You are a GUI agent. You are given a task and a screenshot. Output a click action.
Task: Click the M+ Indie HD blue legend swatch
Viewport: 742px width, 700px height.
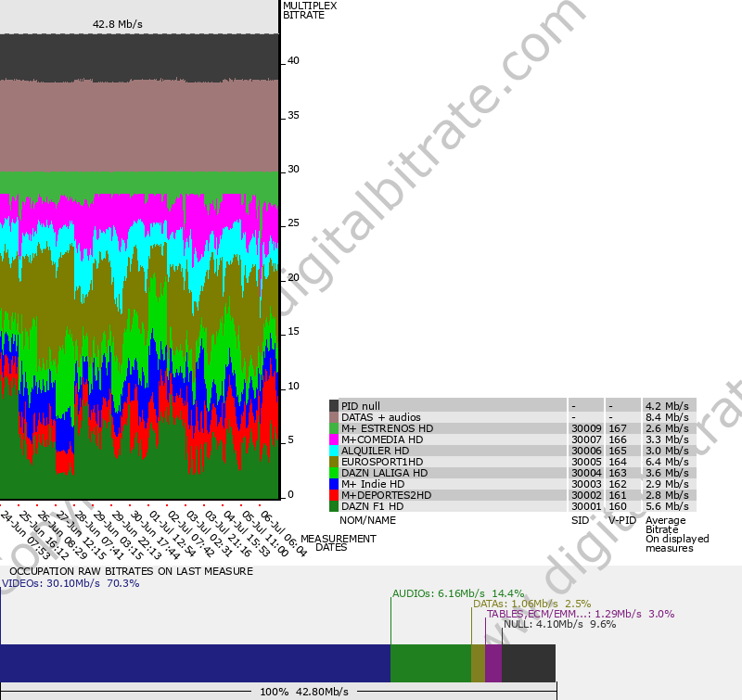pyautogui.click(x=334, y=484)
